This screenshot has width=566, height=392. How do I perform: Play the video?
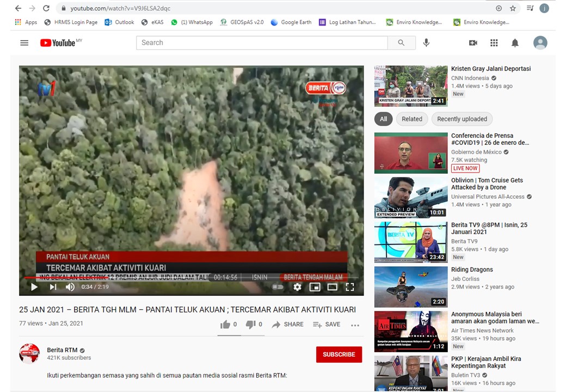click(34, 287)
